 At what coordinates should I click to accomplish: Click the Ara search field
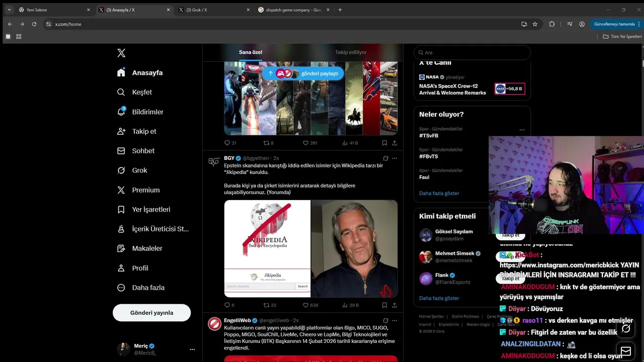click(x=472, y=52)
